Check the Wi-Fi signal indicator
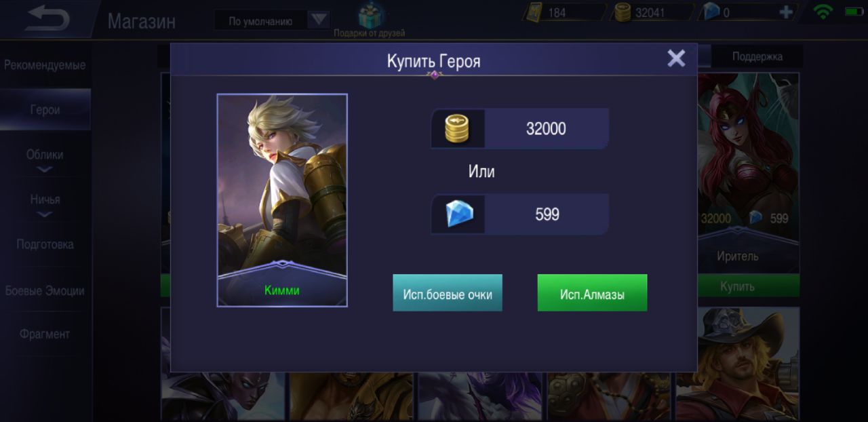Viewport: 868px width, 422px height. (x=824, y=12)
